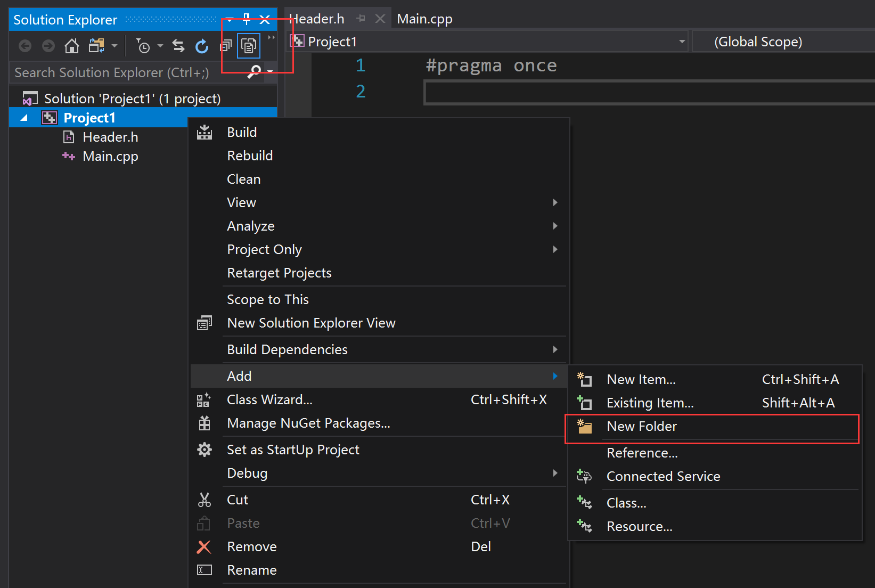This screenshot has width=875, height=588.
Task: Click the grayed Forward arrow in Solution Explorer
Action: 48,46
